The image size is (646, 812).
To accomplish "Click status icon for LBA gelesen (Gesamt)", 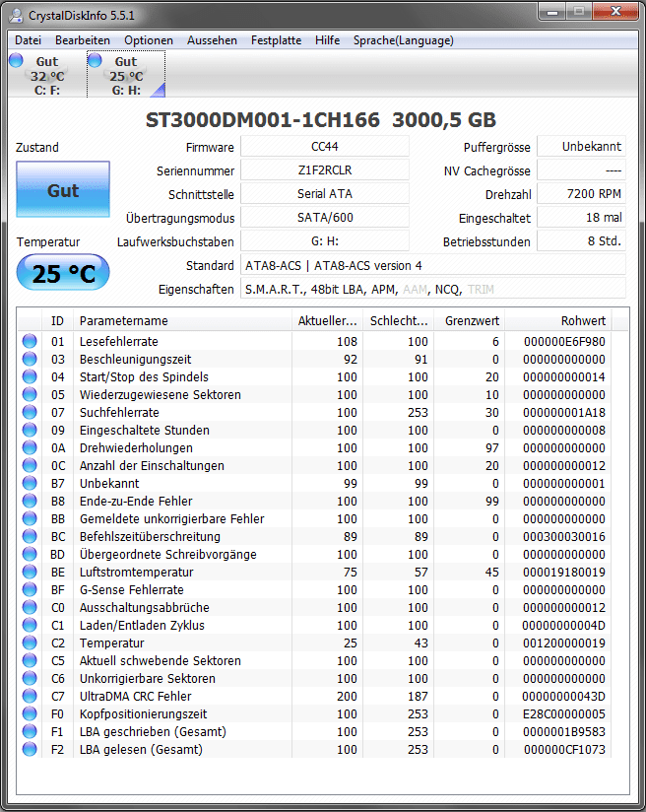I will coord(30,749).
